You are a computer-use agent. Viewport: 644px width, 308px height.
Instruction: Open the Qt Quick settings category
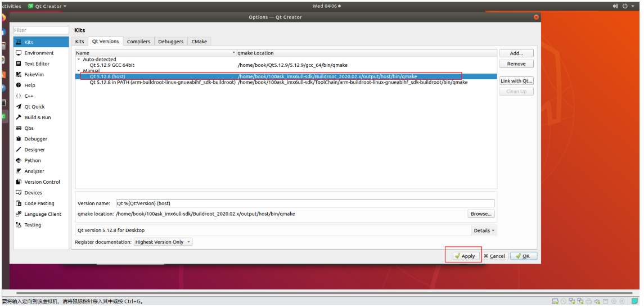pyautogui.click(x=41, y=106)
